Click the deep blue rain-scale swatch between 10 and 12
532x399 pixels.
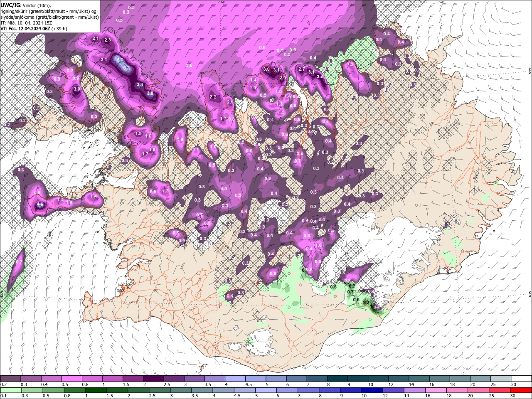pyautogui.click(x=373, y=390)
